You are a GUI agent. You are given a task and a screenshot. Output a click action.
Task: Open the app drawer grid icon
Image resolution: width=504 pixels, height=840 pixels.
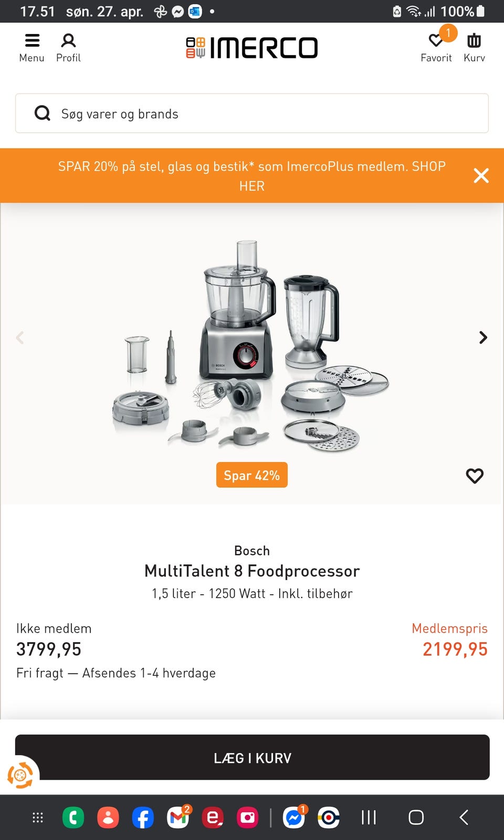pyautogui.click(x=38, y=817)
